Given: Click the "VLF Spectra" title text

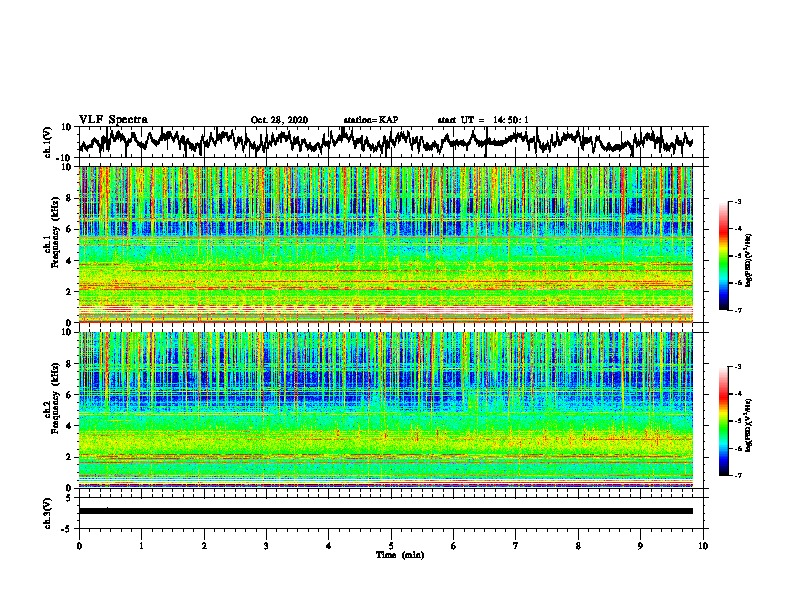Looking at the screenshot, I should tap(113, 120).
